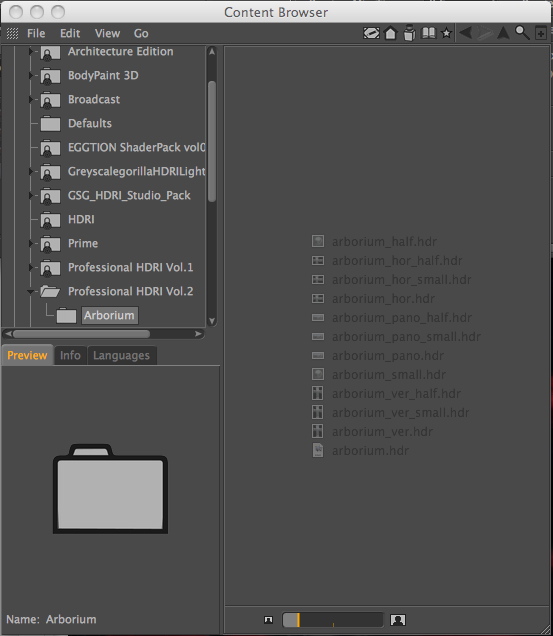Open the Presets ink bottle icon
Image resolution: width=553 pixels, height=636 pixels.
coord(409,33)
